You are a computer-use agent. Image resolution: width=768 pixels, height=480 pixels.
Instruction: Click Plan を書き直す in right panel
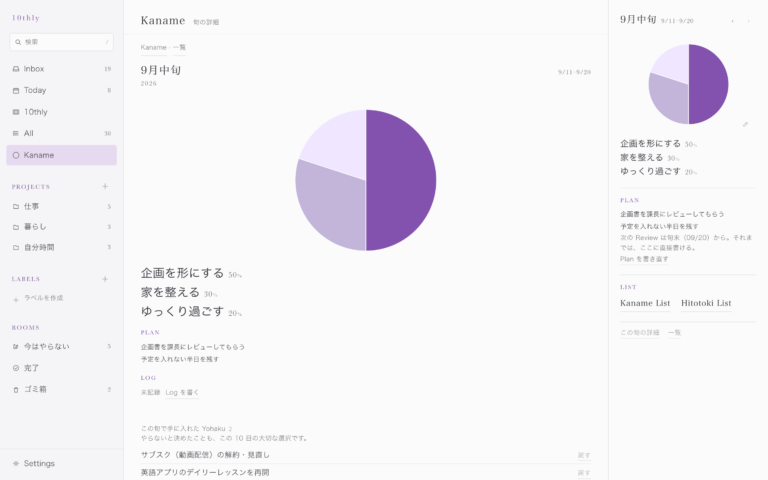coord(644,259)
